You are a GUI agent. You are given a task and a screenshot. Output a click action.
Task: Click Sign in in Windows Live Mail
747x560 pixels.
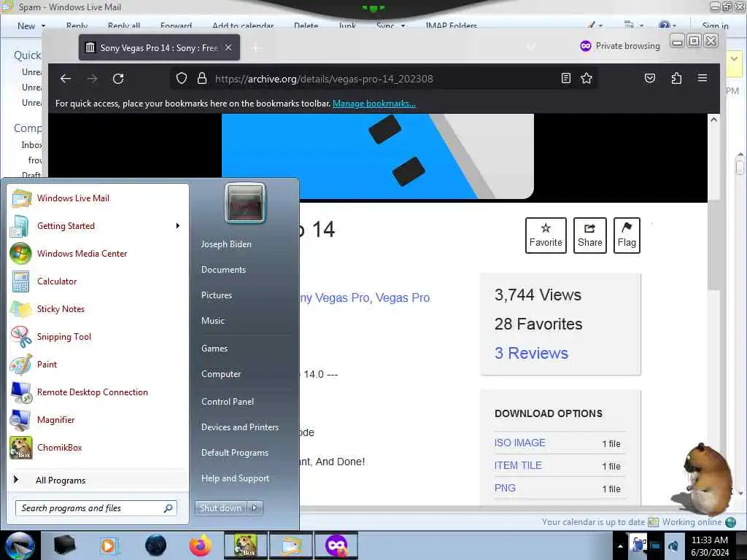tap(715, 26)
